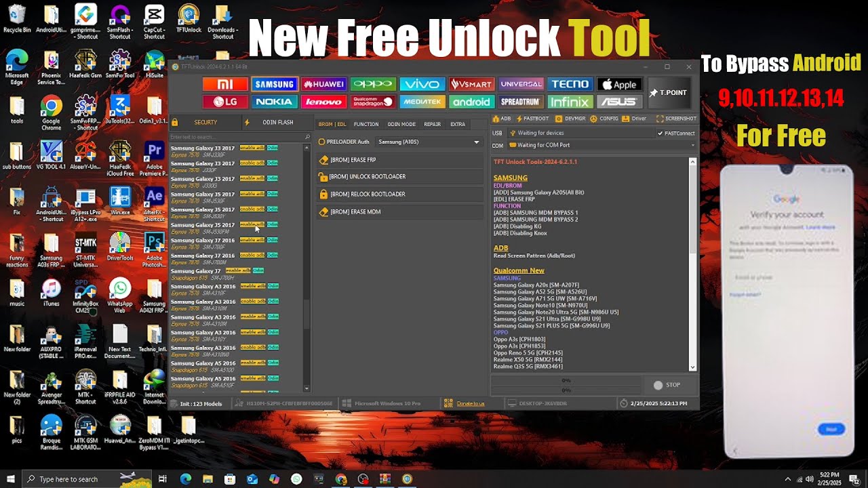This screenshot has width=868, height=488.
Task: Select Samsung Galaxy J7 Snapdragon 615 SM-J700H row
Action: pos(235,274)
